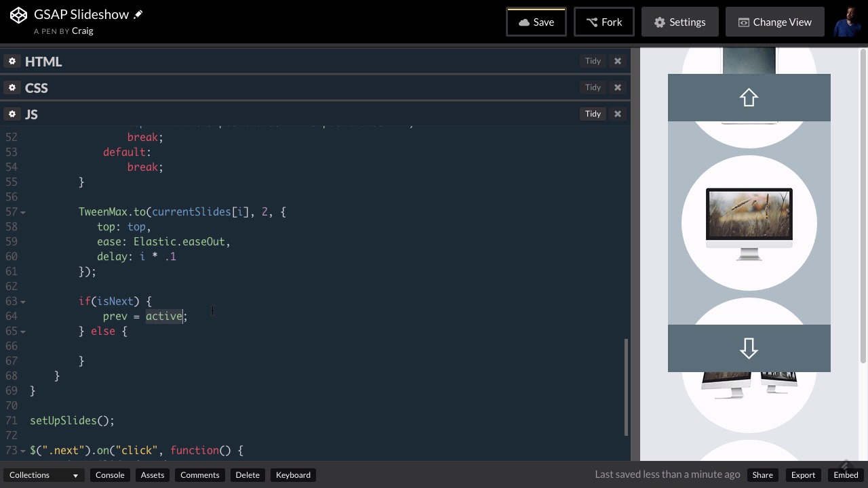Select the HTML panel header

point(43,61)
